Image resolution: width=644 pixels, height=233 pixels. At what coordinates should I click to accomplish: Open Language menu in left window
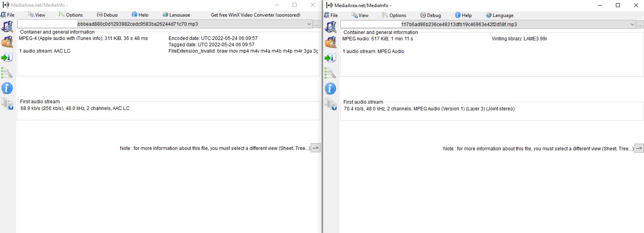pos(177,15)
